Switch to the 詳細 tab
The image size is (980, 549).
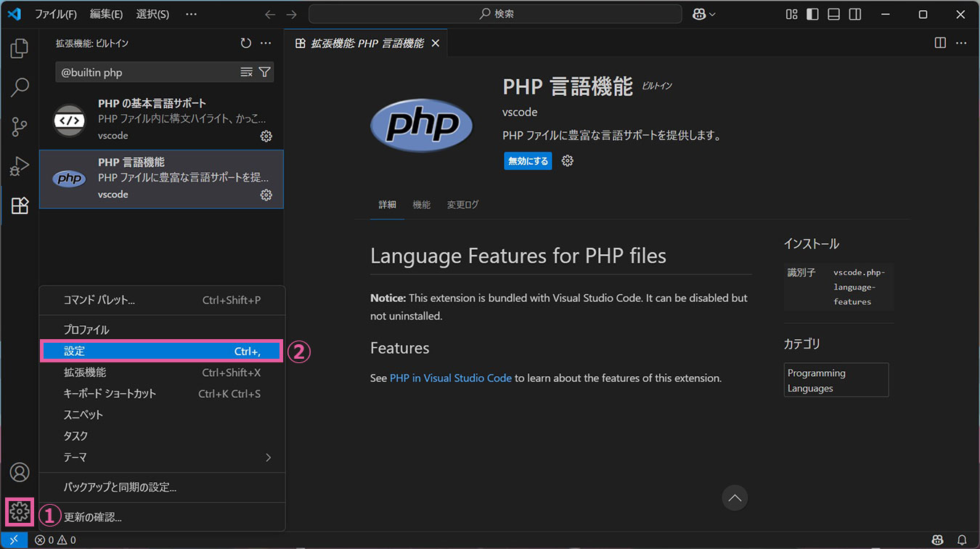[388, 205]
